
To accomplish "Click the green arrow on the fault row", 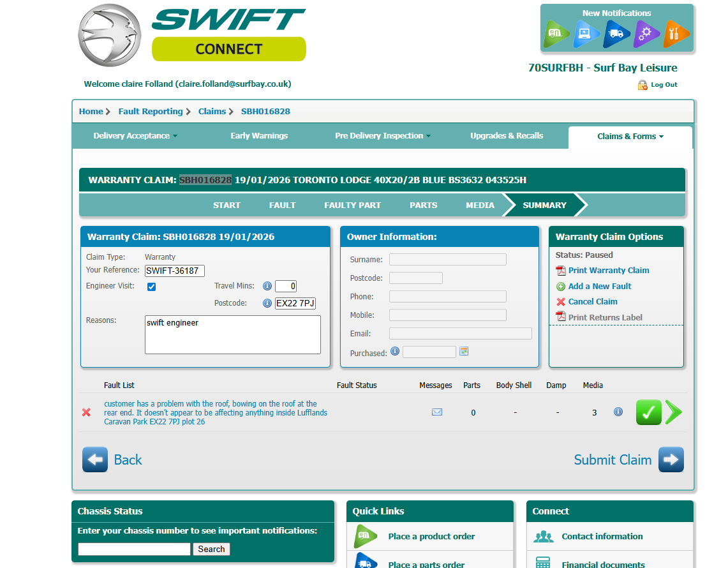I will 674,412.
